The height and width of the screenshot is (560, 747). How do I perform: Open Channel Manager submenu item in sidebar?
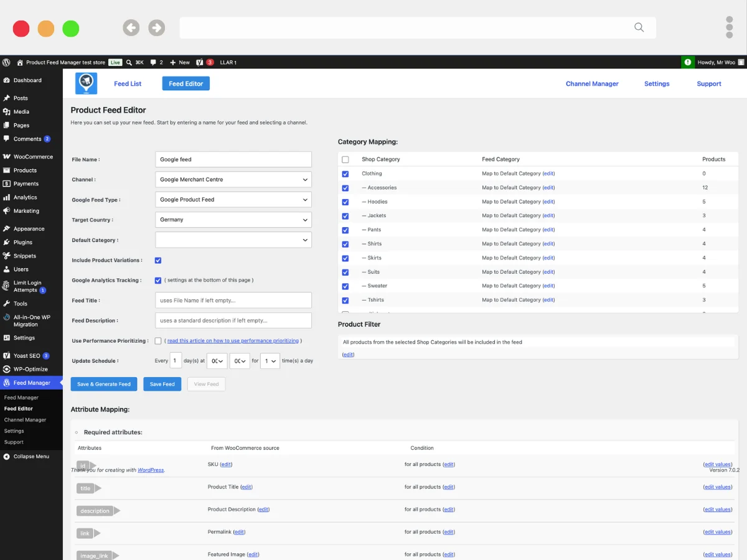point(26,420)
